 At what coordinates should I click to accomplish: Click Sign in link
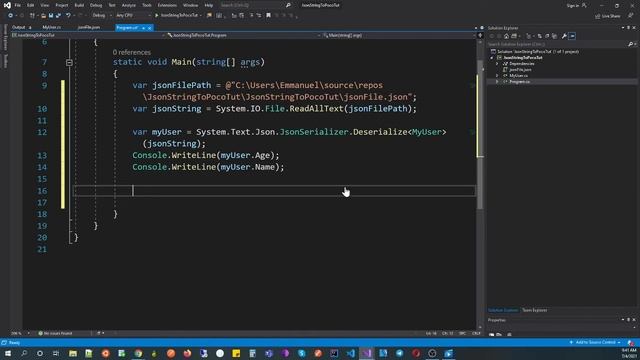[x=573, y=5]
